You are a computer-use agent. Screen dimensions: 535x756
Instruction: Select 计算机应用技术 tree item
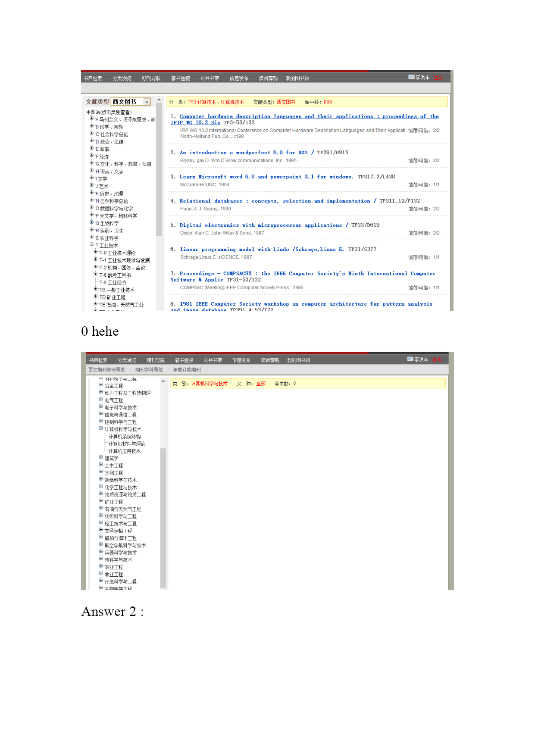click(x=125, y=451)
